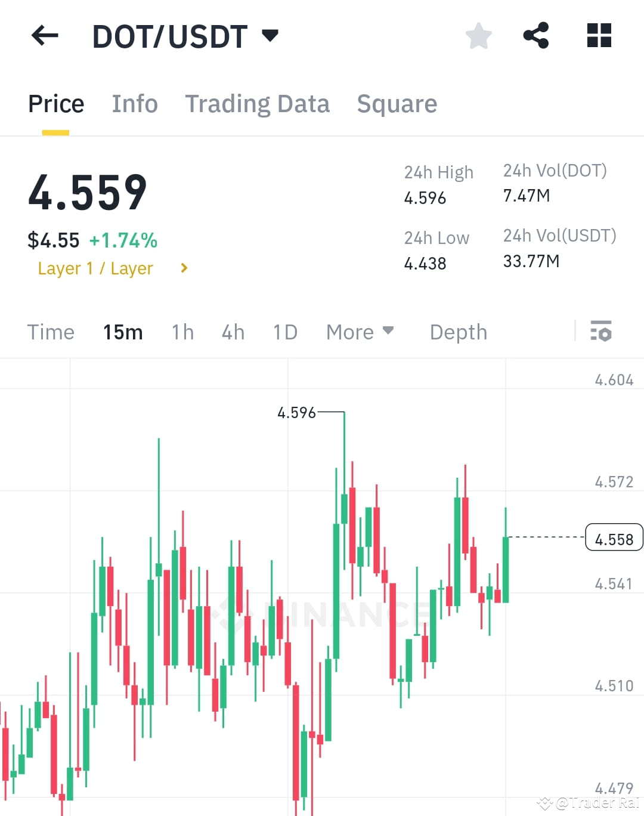Enable the 1D timeframe view
The image size is (644, 816).
tap(284, 332)
